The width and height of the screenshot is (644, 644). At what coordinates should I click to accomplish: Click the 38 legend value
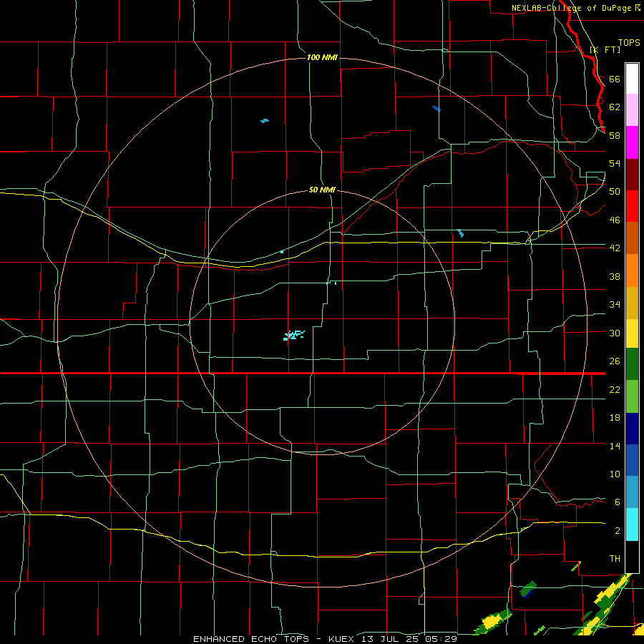point(615,276)
